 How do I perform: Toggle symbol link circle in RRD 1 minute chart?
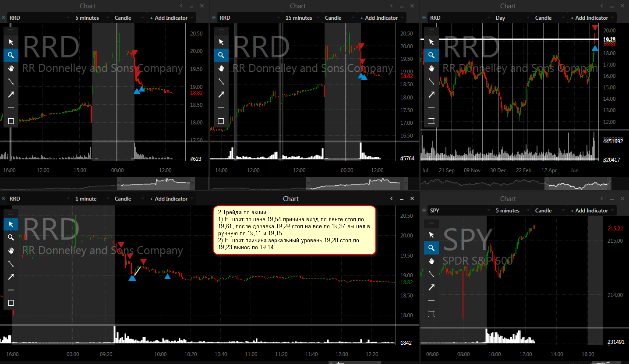click(4, 199)
